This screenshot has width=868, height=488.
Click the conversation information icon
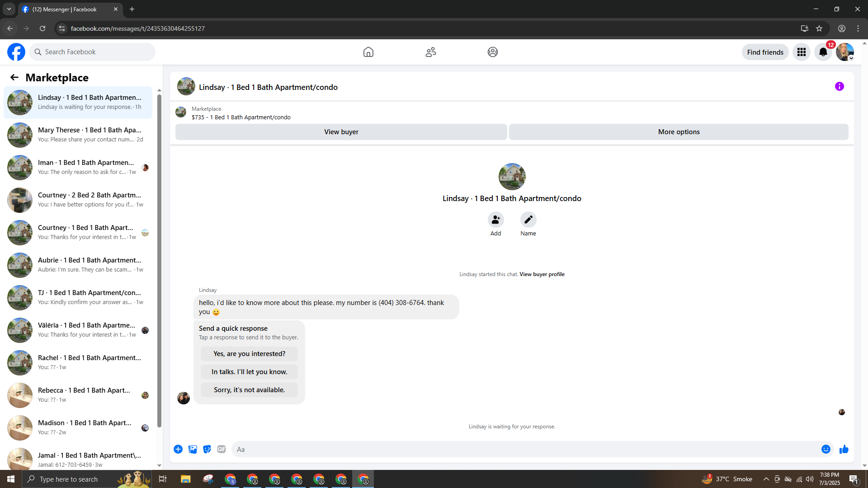click(839, 86)
